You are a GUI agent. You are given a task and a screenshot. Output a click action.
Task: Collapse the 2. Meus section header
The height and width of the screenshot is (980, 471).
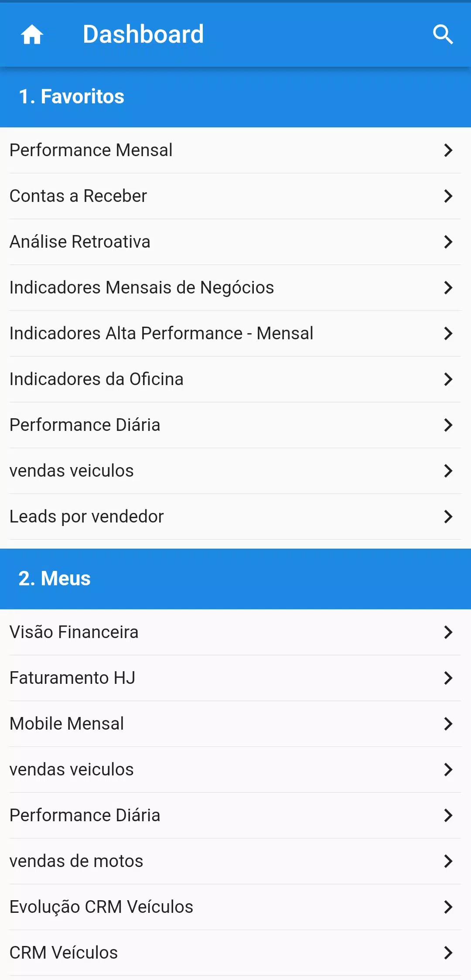click(x=235, y=579)
